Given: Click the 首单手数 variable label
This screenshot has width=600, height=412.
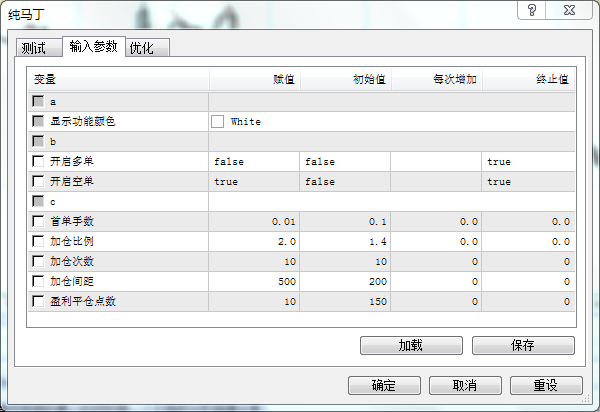Looking at the screenshot, I should (72, 221).
